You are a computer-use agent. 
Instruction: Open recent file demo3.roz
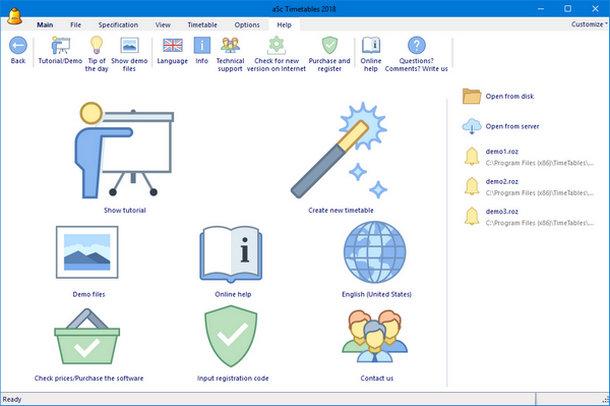502,211
